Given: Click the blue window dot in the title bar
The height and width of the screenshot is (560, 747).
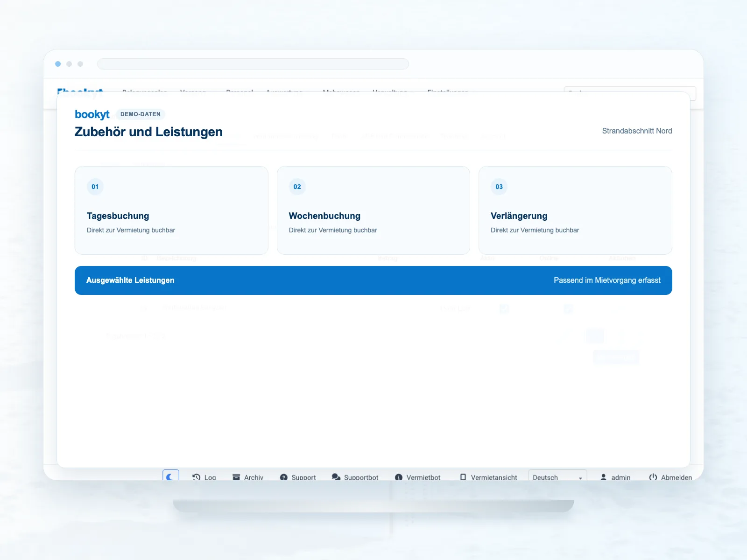Looking at the screenshot, I should (x=58, y=64).
